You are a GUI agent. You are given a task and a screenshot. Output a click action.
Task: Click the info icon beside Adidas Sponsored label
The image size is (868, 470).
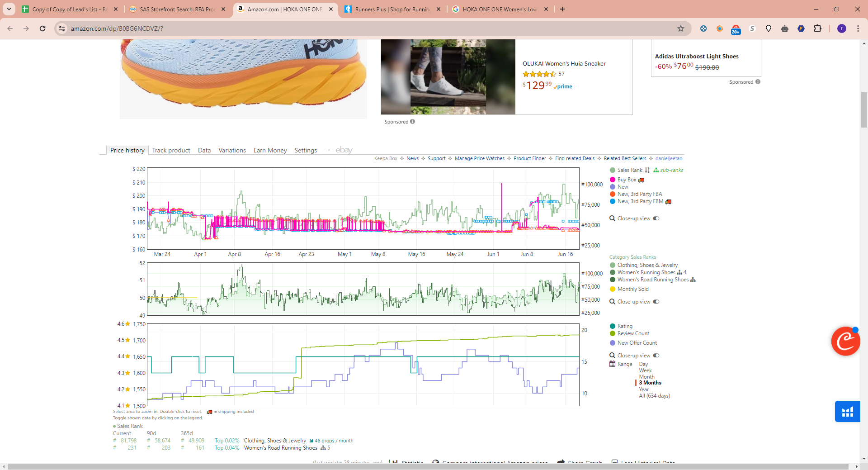pyautogui.click(x=758, y=82)
